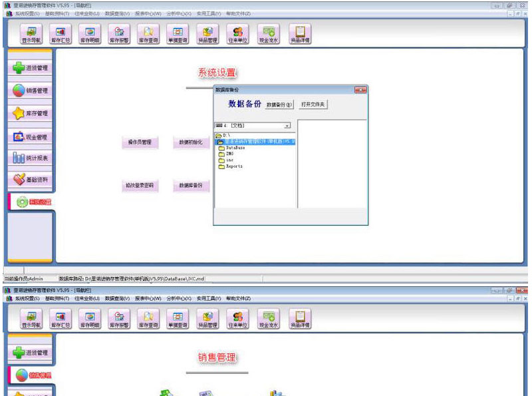
Task: Close the 数据库备份 dialog
Action: [x=360, y=90]
